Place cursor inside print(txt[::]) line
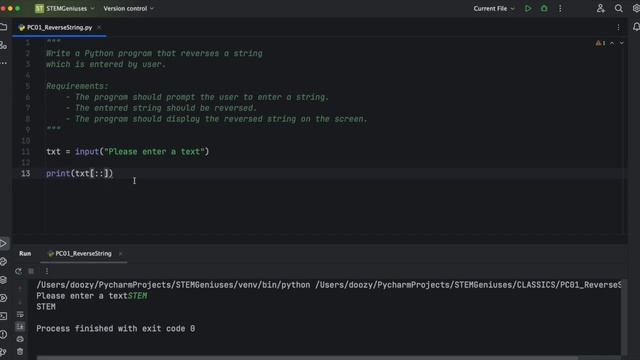Image resolution: width=640 pixels, height=360 pixels. pyautogui.click(x=79, y=173)
